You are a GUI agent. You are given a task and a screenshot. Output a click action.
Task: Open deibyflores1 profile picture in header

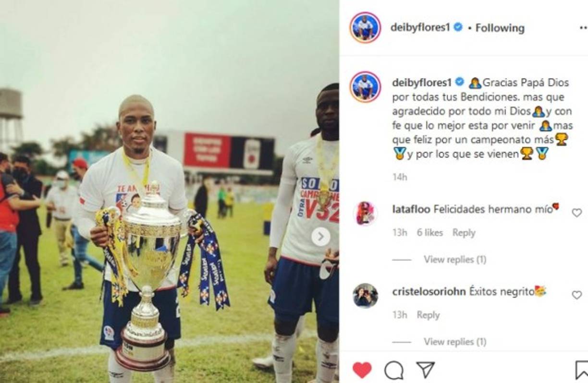click(x=365, y=27)
